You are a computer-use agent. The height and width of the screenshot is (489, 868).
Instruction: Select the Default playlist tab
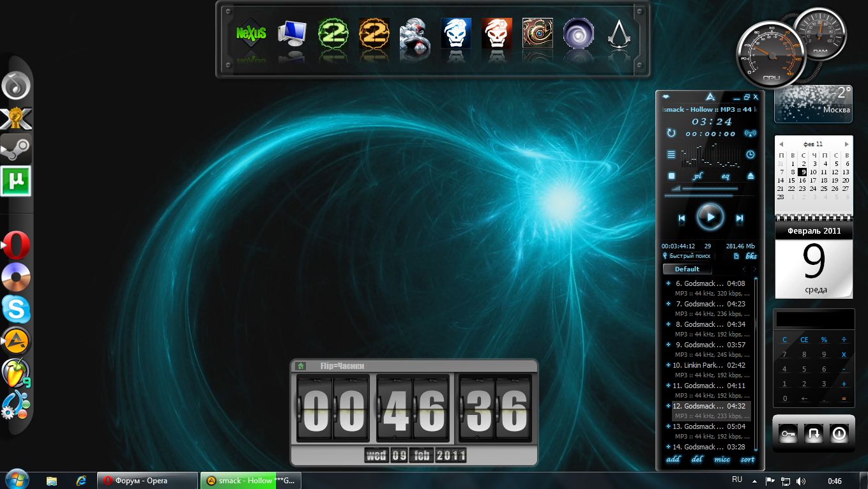coord(687,269)
